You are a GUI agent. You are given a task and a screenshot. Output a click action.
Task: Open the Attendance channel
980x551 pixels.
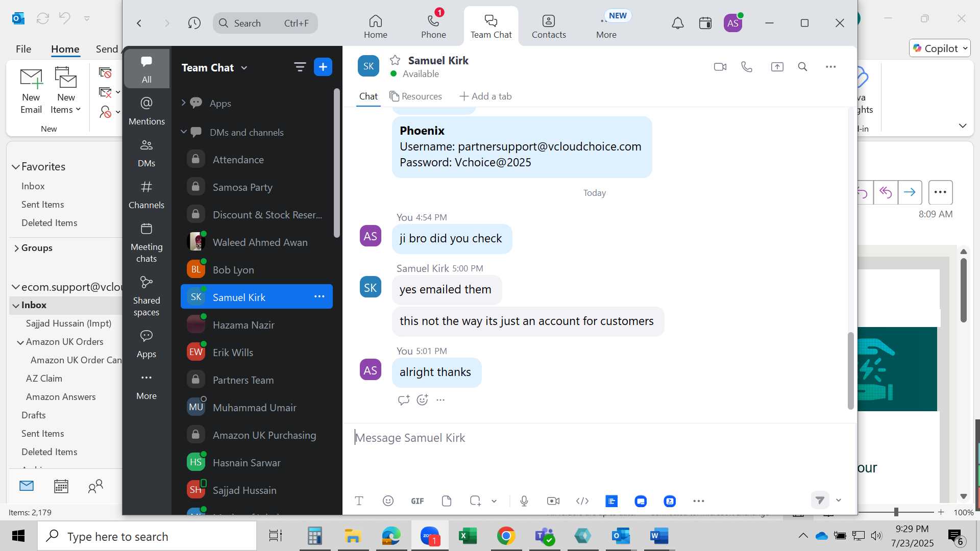pyautogui.click(x=257, y=159)
